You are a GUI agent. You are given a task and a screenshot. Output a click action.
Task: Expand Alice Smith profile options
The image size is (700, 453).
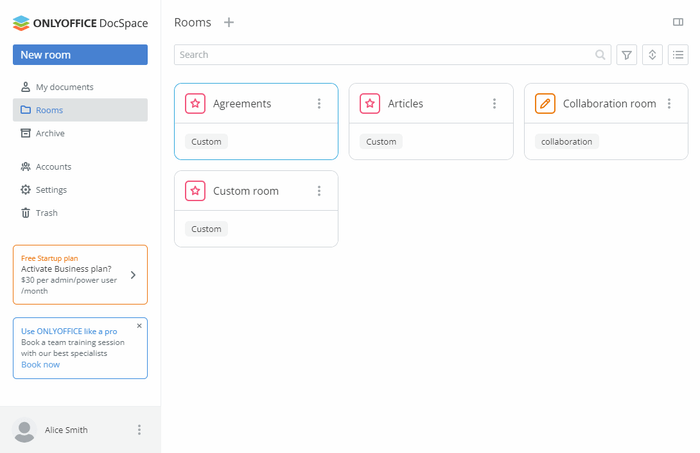coord(139,430)
